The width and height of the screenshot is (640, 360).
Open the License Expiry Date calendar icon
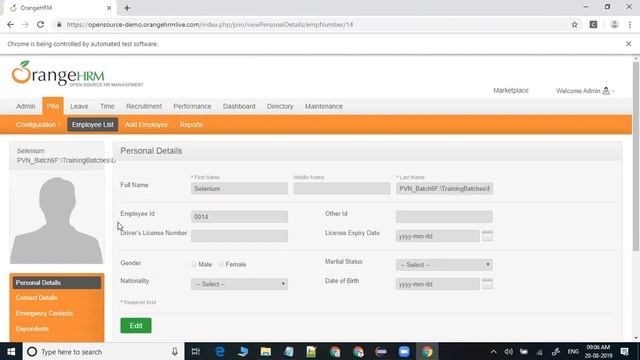pos(487,236)
